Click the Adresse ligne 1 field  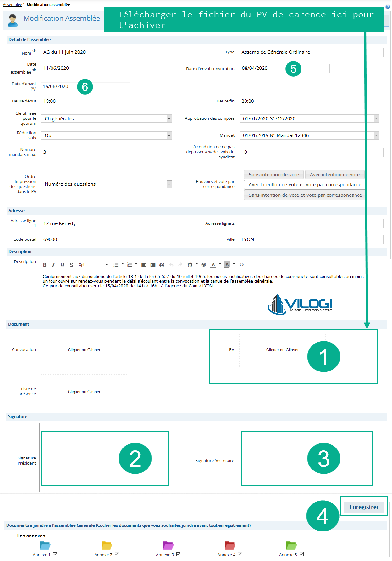click(x=108, y=223)
